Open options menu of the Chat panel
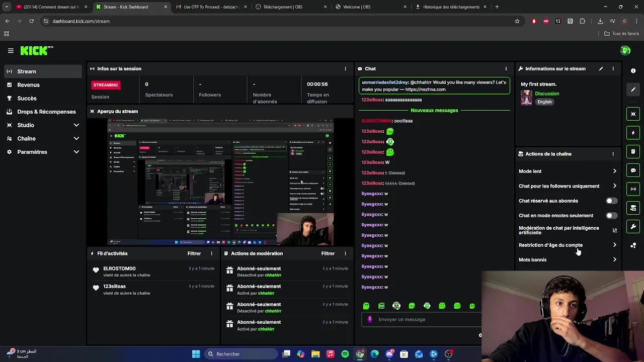644x362 pixels. click(x=506, y=69)
